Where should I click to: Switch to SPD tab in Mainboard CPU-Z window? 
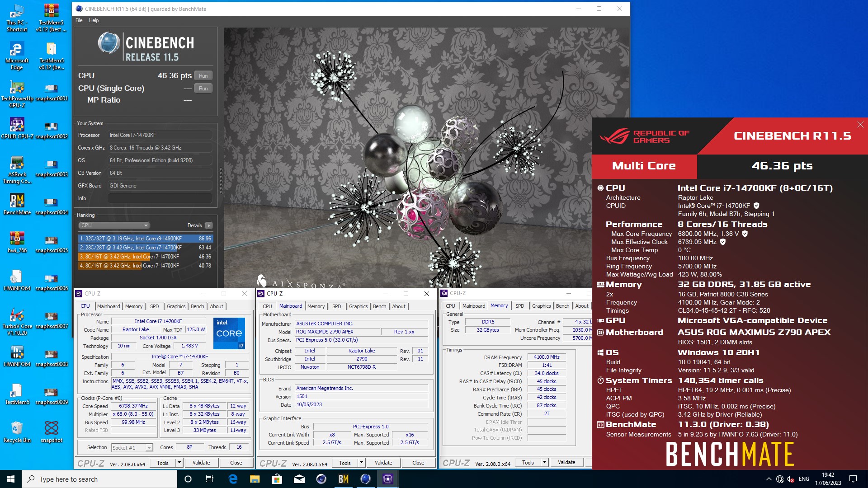point(337,306)
